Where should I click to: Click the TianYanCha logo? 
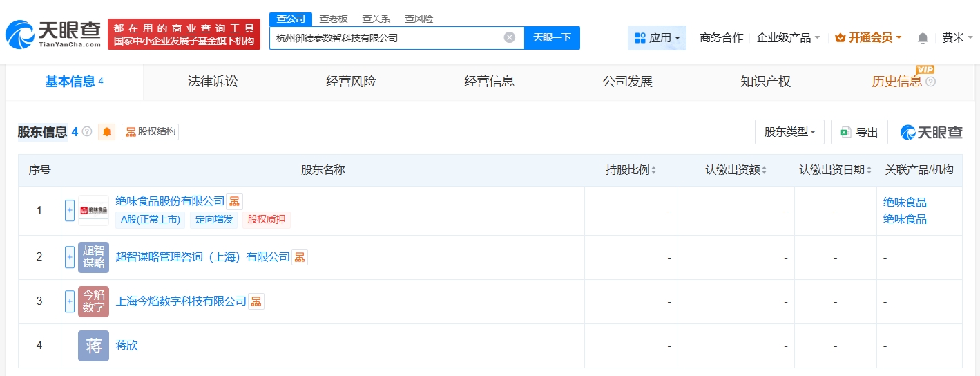click(53, 34)
